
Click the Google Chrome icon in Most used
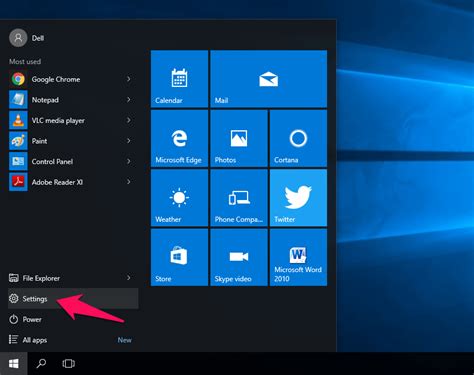click(x=18, y=79)
